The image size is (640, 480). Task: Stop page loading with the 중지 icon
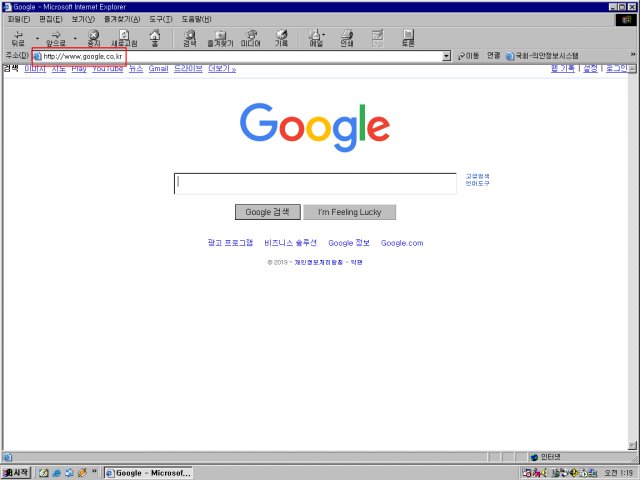click(x=94, y=38)
